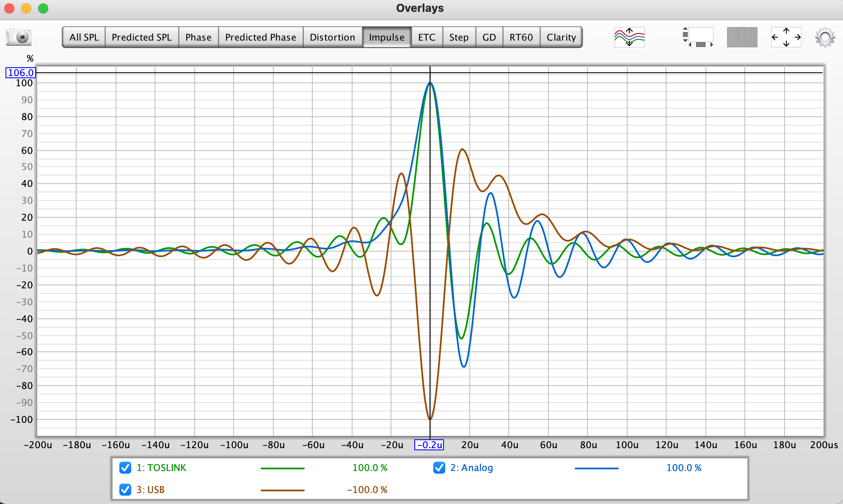Viewport: 843px width, 504px height.
Task: Select the Distortion tab
Action: 333,37
